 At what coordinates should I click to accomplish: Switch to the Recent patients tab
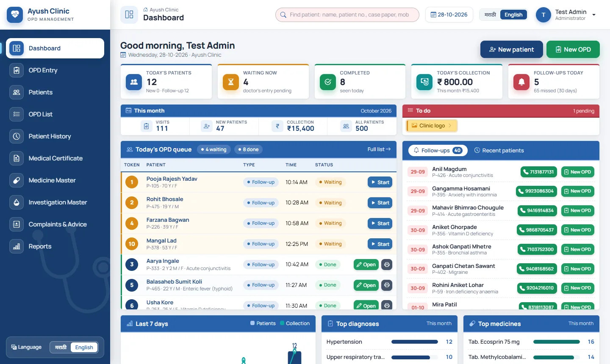499,150
